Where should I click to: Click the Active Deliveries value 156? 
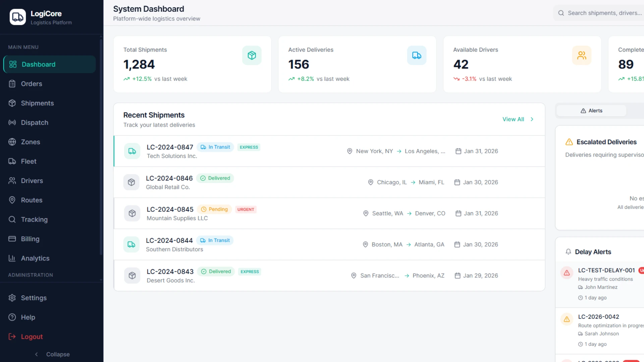(299, 64)
